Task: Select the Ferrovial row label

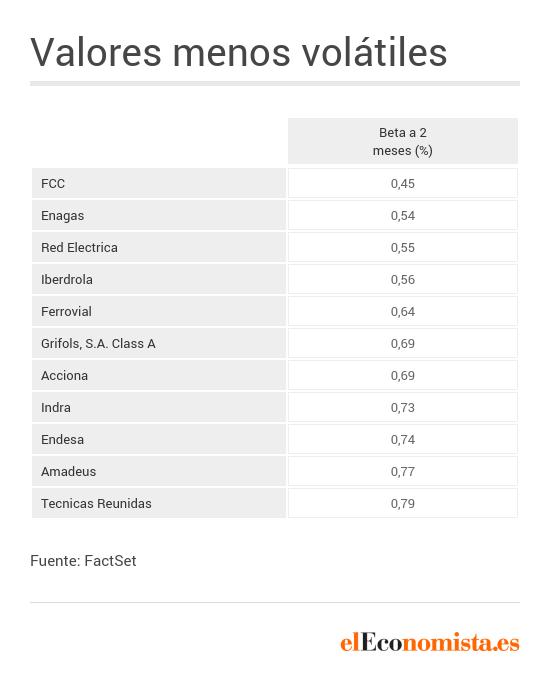Action: (159, 311)
